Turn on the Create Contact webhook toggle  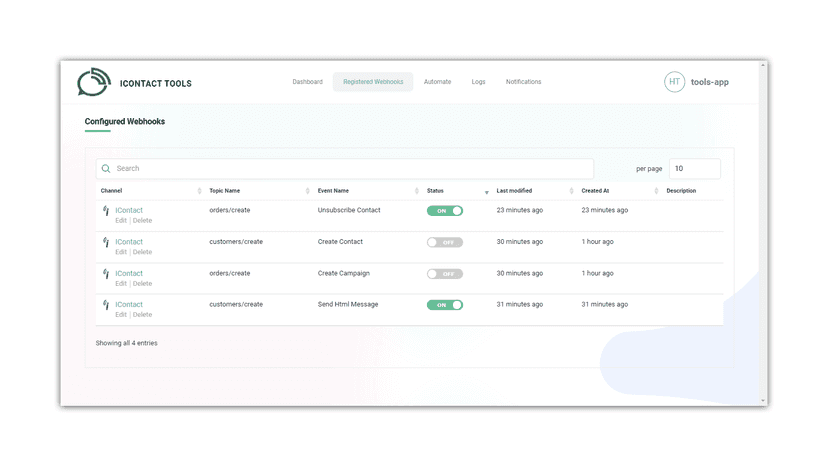click(x=445, y=243)
